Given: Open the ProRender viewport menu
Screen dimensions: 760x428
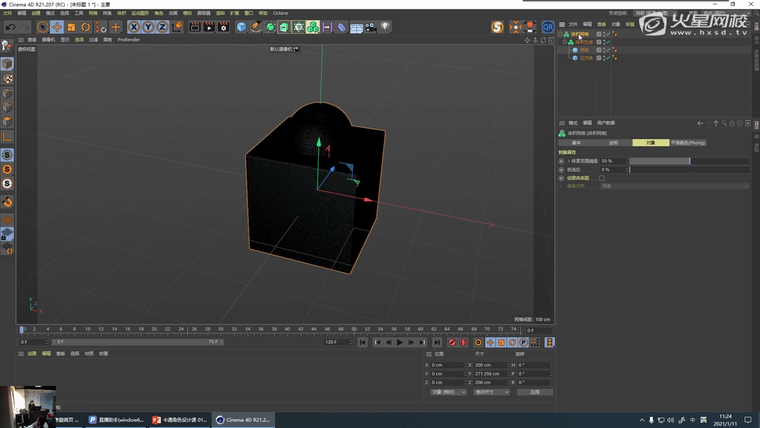Looking at the screenshot, I should pos(129,40).
